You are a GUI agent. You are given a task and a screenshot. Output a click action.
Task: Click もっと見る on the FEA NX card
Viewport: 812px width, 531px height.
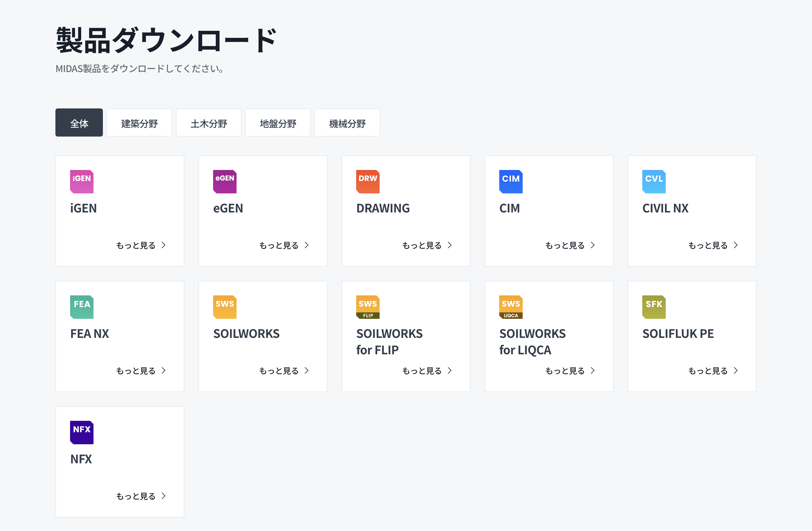141,371
